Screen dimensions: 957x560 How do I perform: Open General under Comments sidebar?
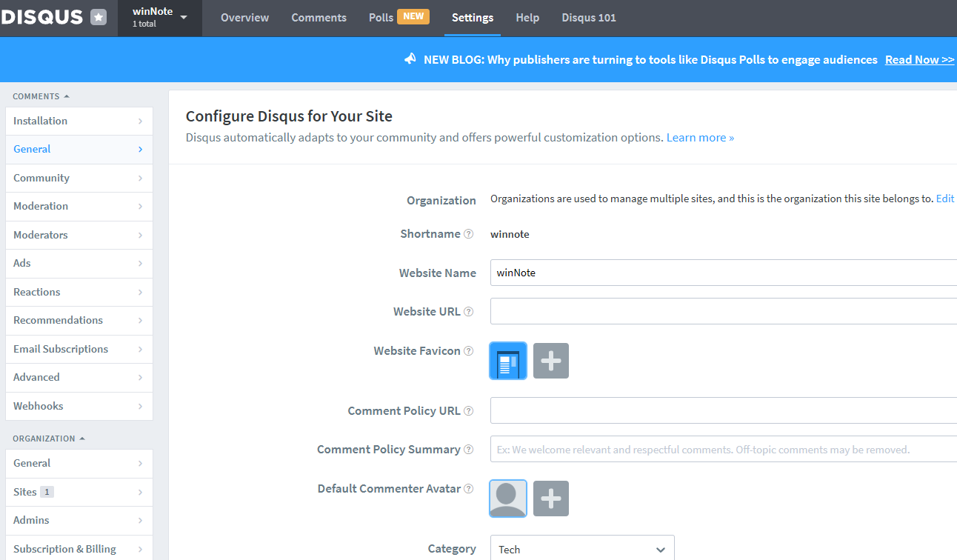pyautogui.click(x=79, y=150)
